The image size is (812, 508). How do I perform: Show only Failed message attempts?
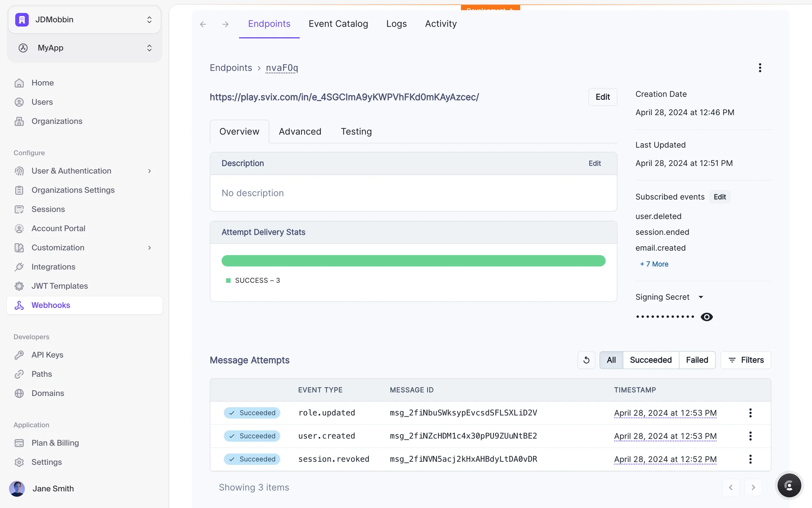tap(697, 360)
